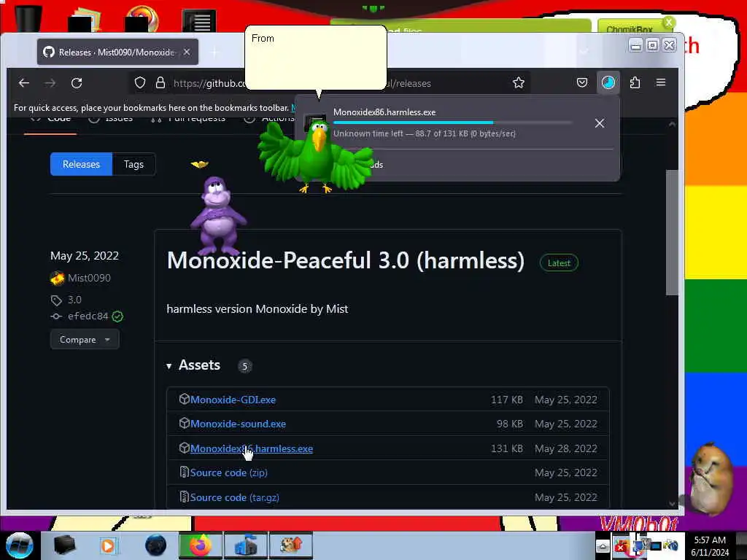The height and width of the screenshot is (560, 747).
Task: Click the taskbar clock showing 5:57 AM
Action: coord(710,546)
